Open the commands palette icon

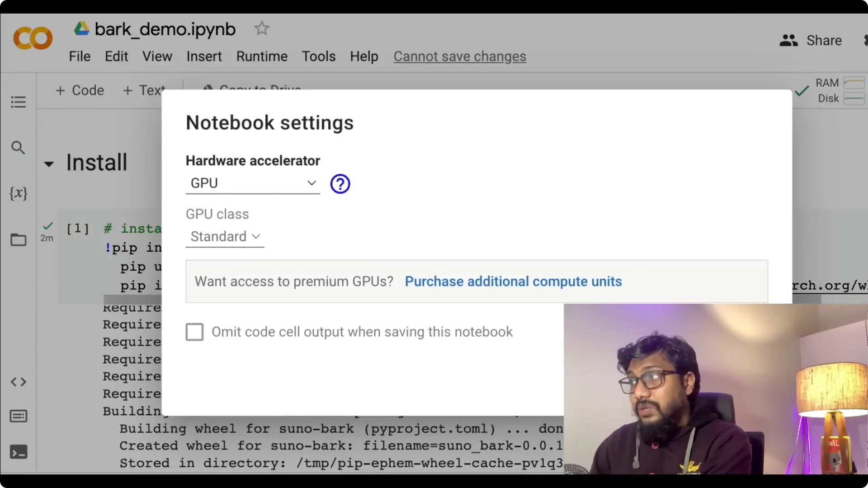[x=18, y=416]
